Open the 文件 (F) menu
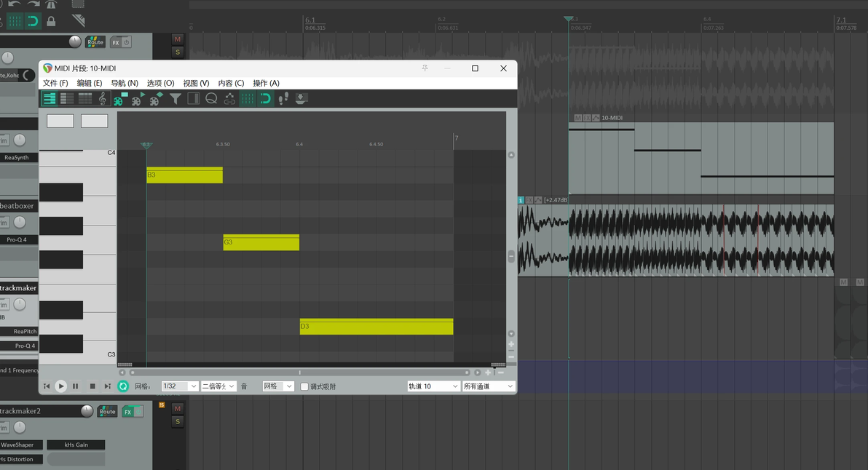This screenshot has width=868, height=470. pos(55,83)
